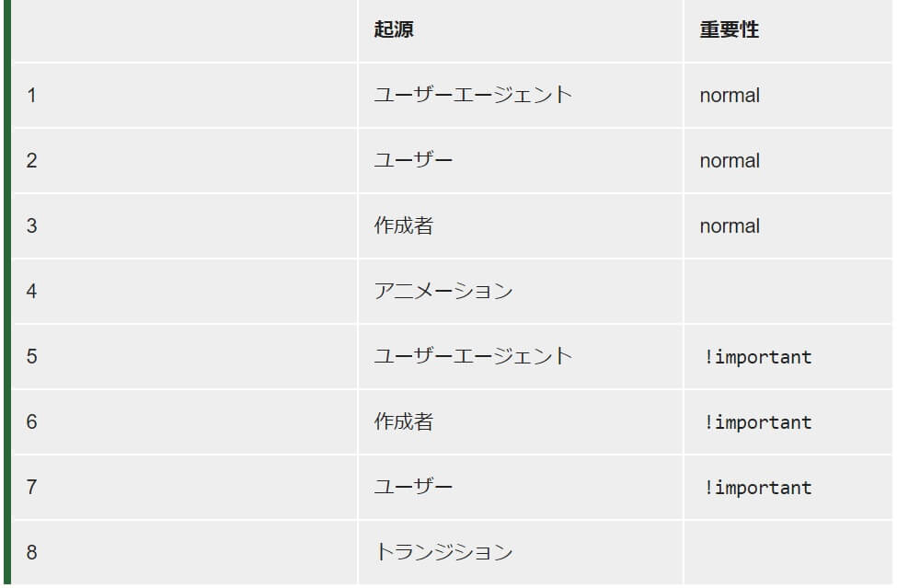The height and width of the screenshot is (588, 897).
Task: Click the 重要性 column header
Action: [729, 29]
